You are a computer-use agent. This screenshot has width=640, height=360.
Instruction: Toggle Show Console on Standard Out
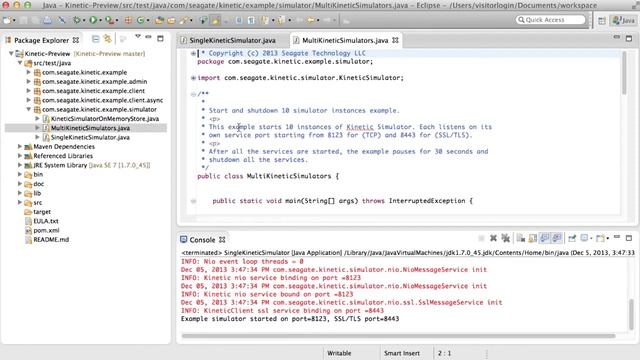pyautogui.click(x=544, y=238)
